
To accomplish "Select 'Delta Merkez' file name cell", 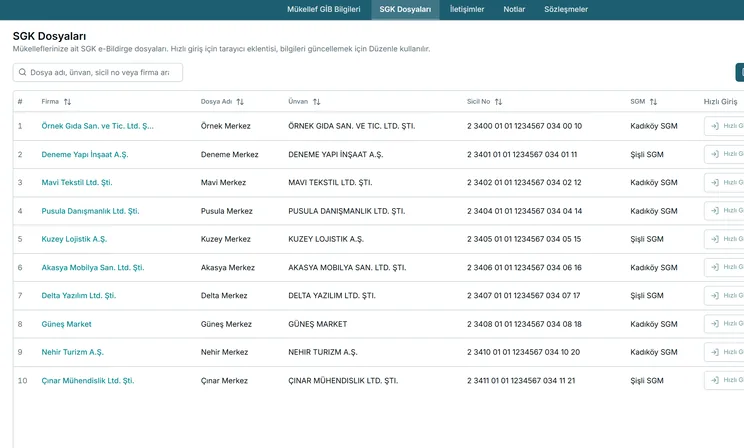I will (x=224, y=295).
